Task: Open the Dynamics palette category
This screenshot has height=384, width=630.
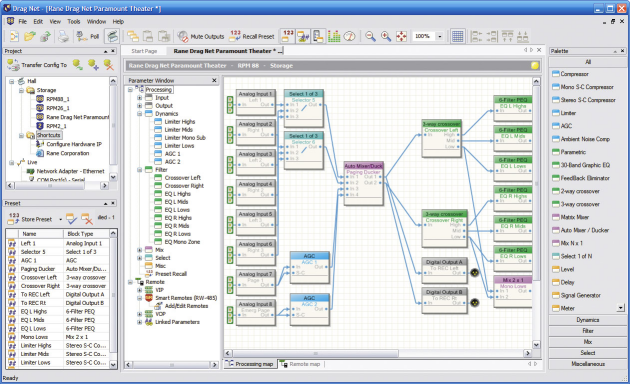Action: pyautogui.click(x=587, y=320)
